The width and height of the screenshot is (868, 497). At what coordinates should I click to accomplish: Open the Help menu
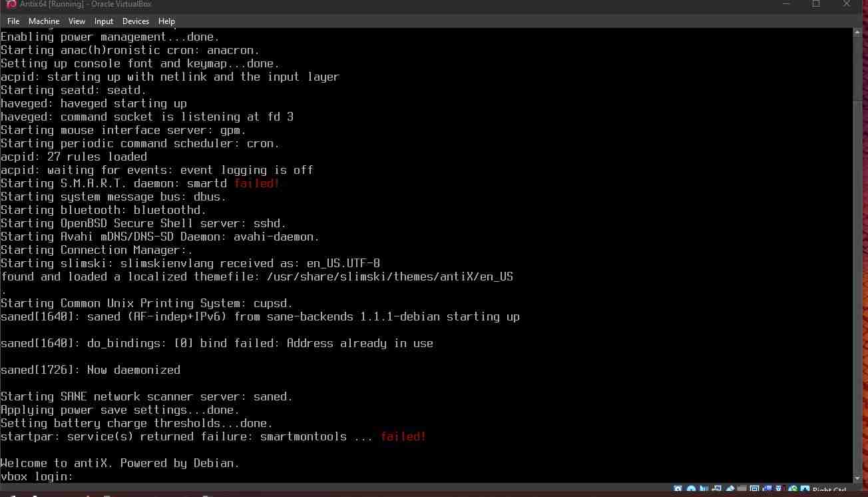click(x=166, y=21)
